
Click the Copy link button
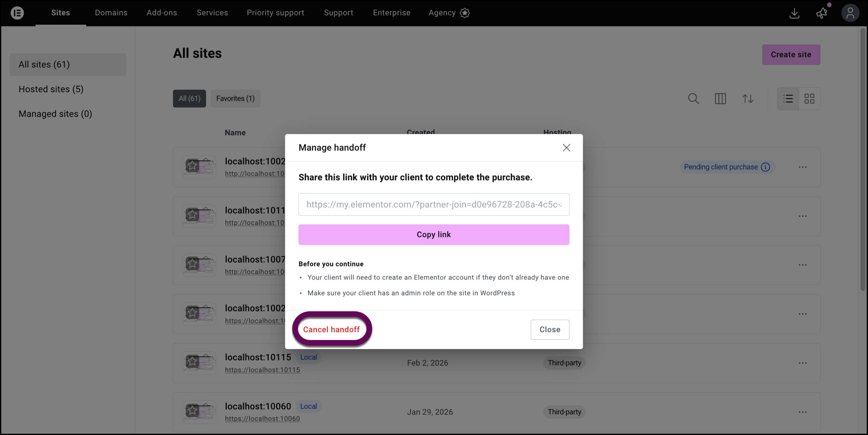[434, 234]
